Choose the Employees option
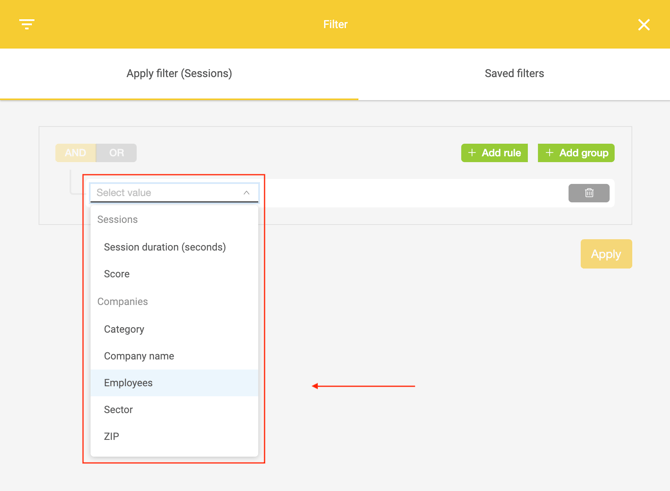 click(128, 383)
